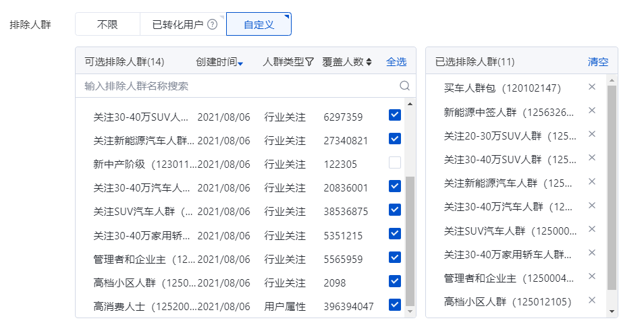Viewport: 644px width, 329px height.
Task: Check the 新中产阶级 row checkbox
Action: 395,162
